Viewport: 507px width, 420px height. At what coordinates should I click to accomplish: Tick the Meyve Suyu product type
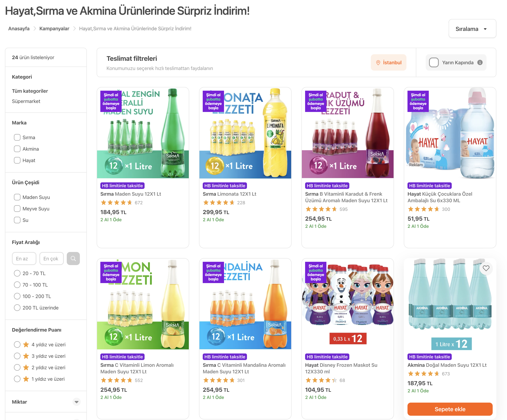(x=17, y=209)
